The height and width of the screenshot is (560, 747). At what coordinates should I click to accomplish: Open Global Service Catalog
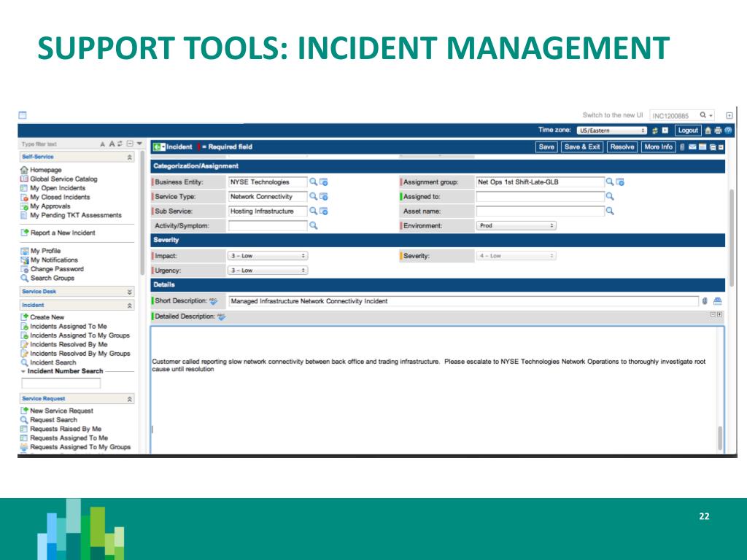[64, 179]
